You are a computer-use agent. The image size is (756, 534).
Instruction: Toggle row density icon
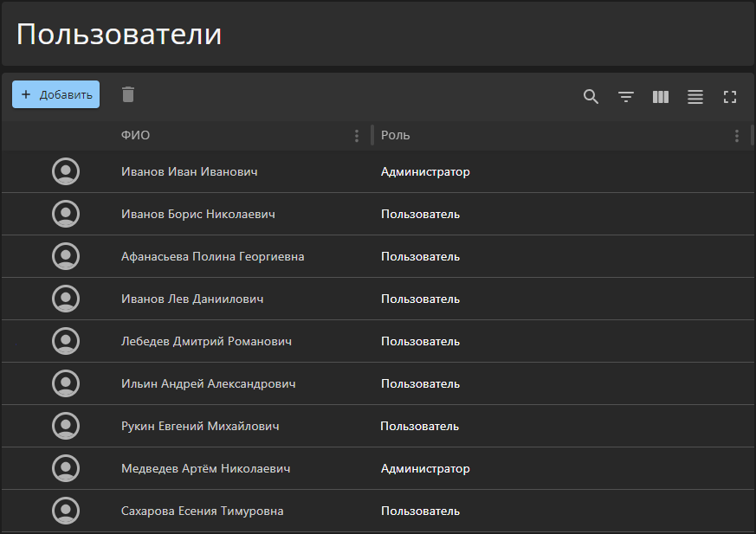695,97
